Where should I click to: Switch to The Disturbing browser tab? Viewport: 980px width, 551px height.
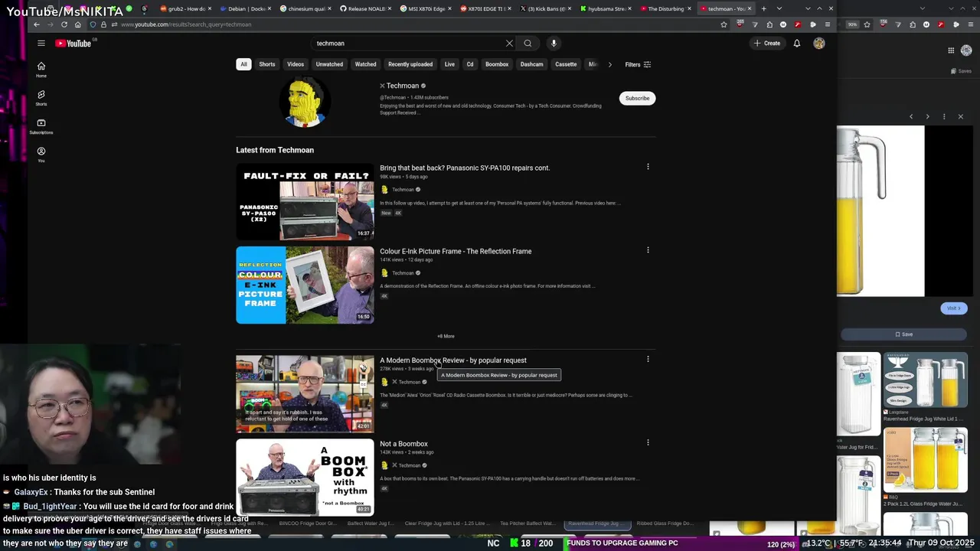tap(666, 8)
